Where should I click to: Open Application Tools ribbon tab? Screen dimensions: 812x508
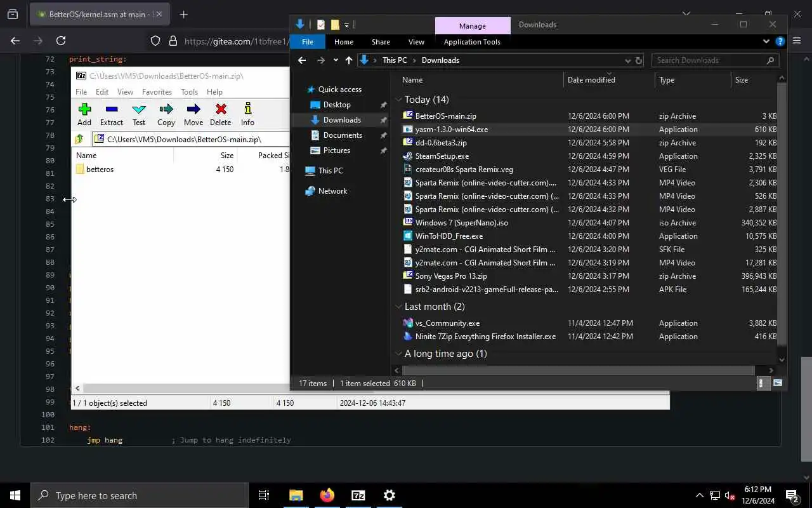pos(472,42)
